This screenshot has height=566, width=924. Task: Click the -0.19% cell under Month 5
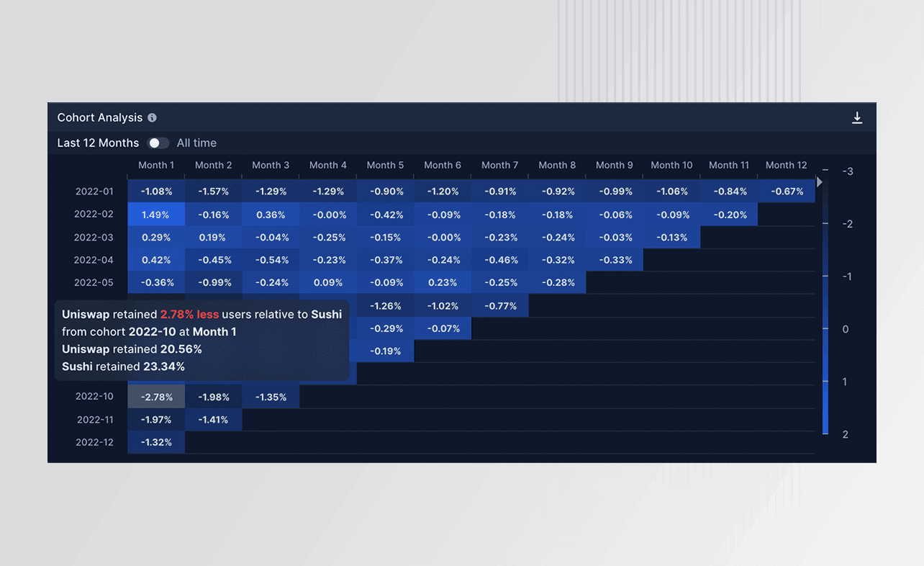(385, 351)
